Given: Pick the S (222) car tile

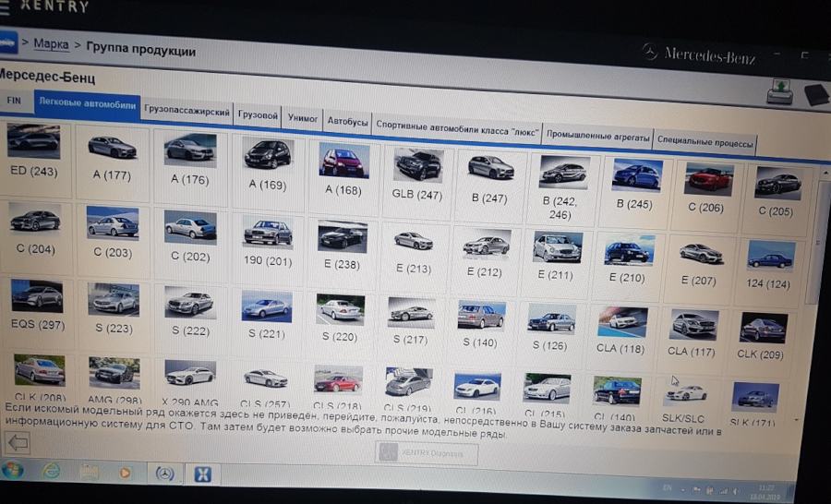Looking at the screenshot, I should pyautogui.click(x=189, y=311).
